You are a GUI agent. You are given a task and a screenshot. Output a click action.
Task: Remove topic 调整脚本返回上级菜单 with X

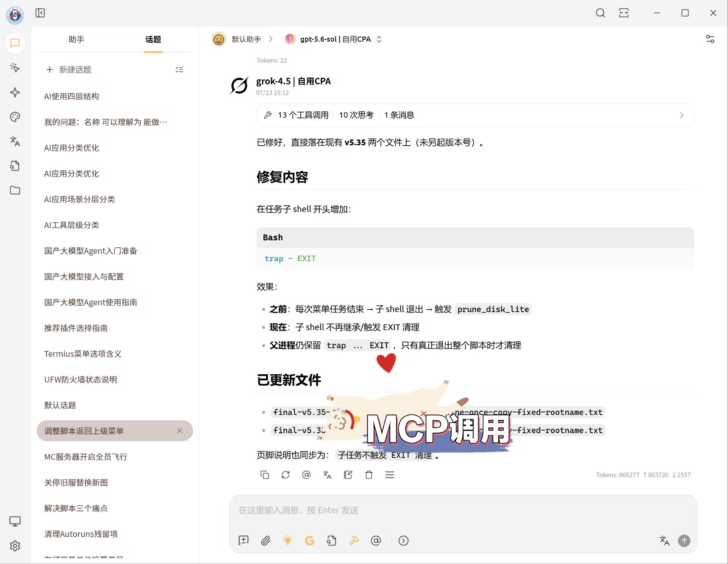(179, 431)
